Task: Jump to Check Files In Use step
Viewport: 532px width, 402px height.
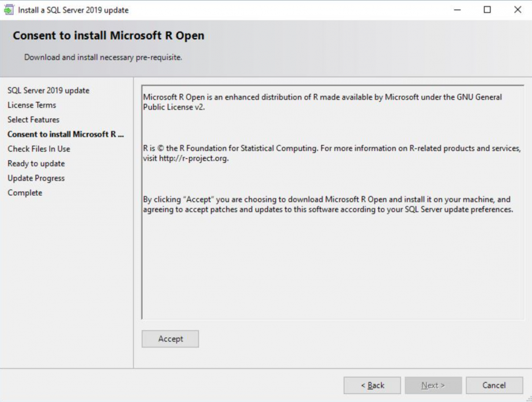Action: tap(39, 149)
